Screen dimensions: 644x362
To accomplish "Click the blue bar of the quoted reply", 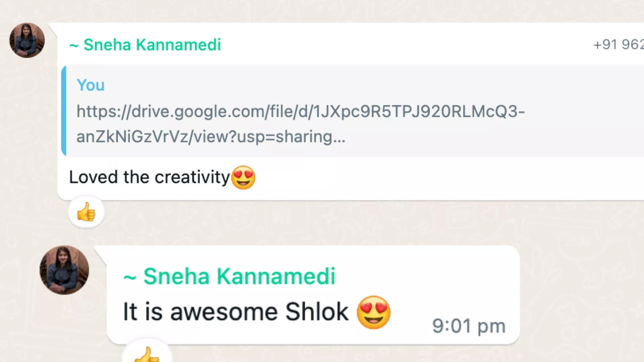I will pos(64,111).
